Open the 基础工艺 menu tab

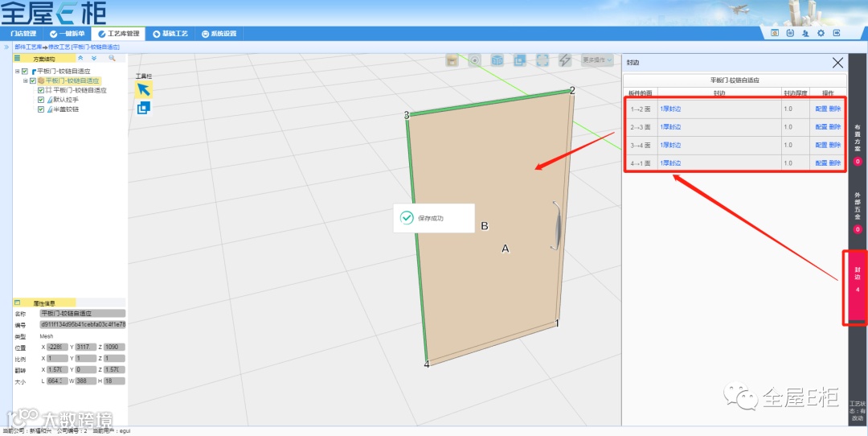click(170, 34)
